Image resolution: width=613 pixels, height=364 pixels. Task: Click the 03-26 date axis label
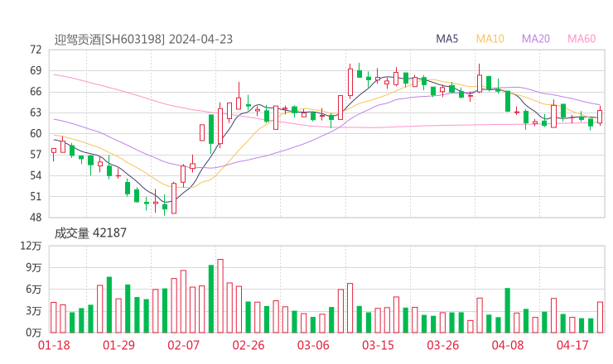(443, 345)
